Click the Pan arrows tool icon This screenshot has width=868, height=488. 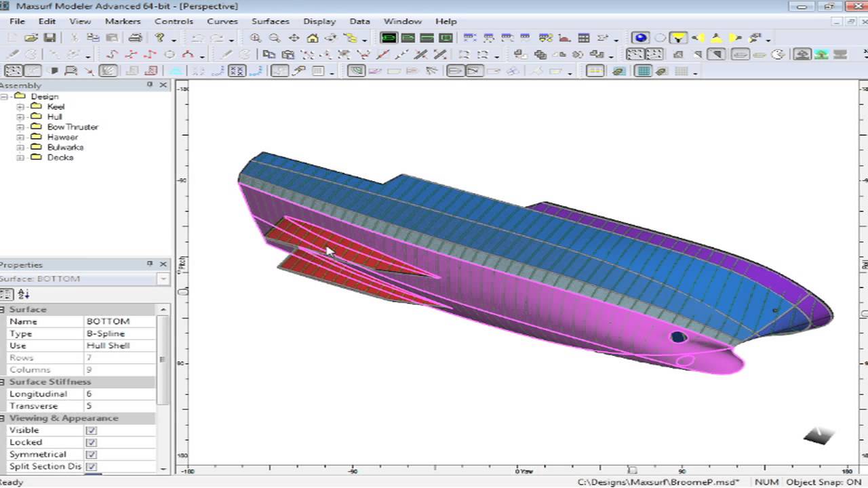click(294, 39)
